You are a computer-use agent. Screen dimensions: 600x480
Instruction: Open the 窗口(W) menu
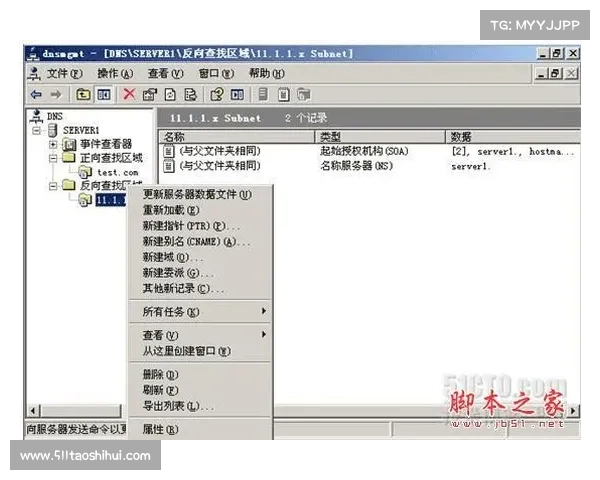[x=216, y=73]
